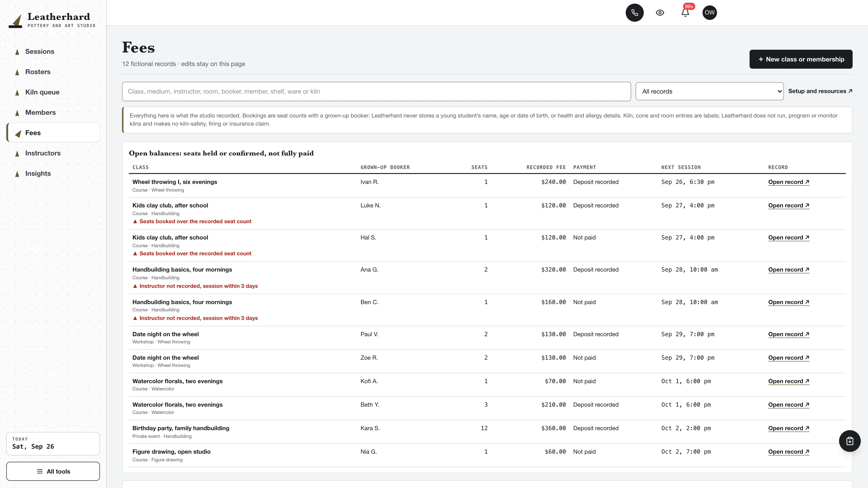Open record for Ivan R. wheel throwing
The image size is (868, 488).
[788, 182]
